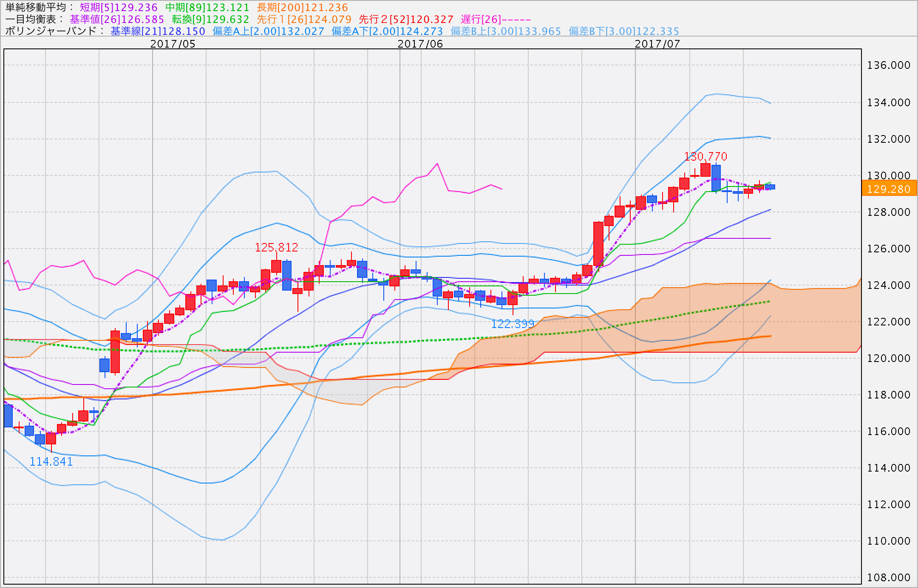Click the long-term MA value 長期[200]121.236
918x588 pixels.
(303, 7)
